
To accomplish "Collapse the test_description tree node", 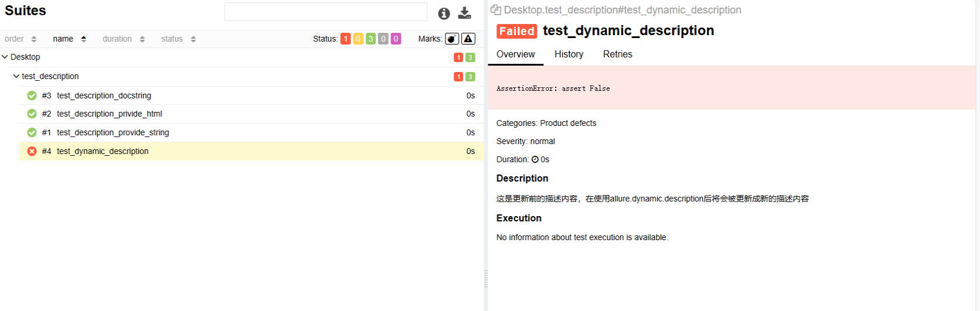I will pos(16,76).
